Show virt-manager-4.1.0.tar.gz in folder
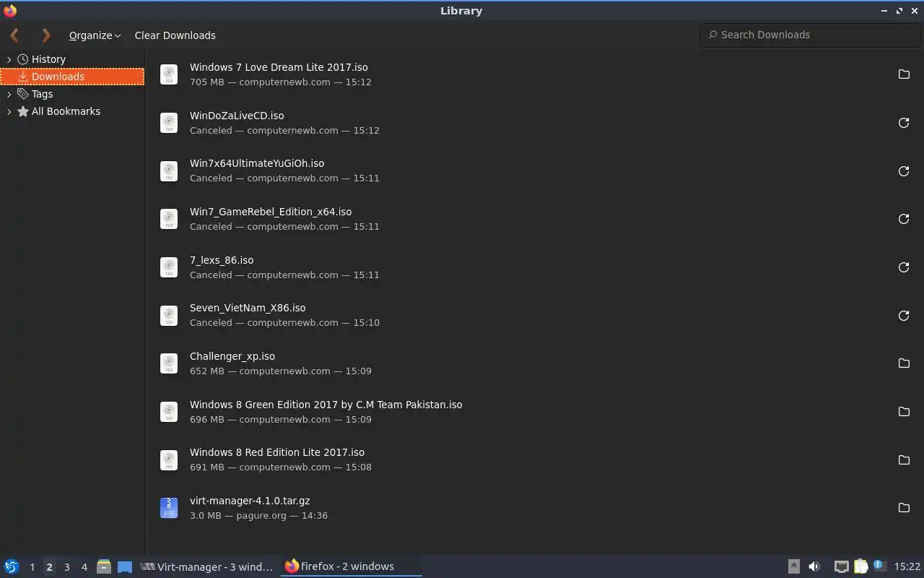Image resolution: width=924 pixels, height=578 pixels. point(903,508)
